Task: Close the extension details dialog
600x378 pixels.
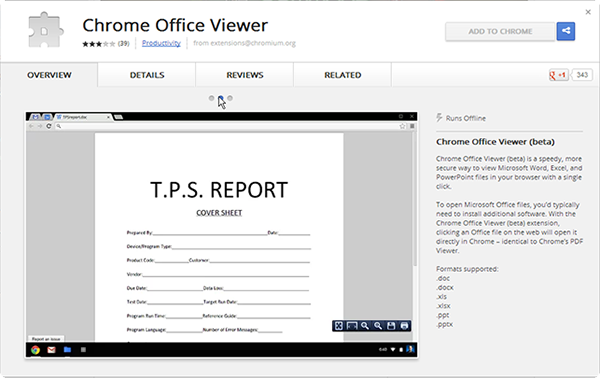Action: [588, 12]
